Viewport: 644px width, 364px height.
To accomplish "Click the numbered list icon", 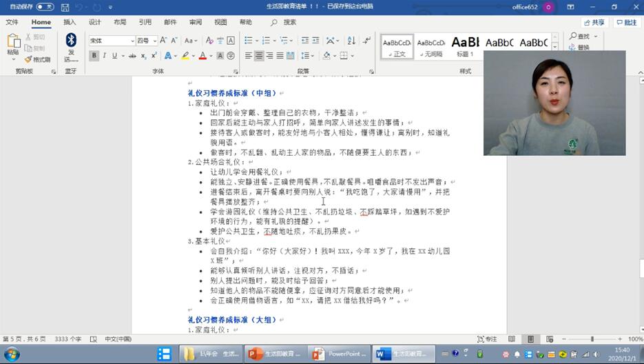I will click(x=266, y=40).
